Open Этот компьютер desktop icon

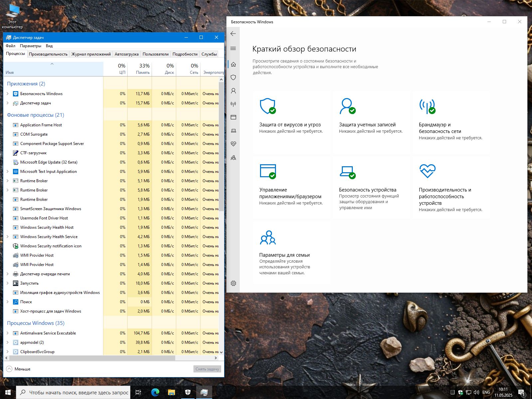pos(12,17)
